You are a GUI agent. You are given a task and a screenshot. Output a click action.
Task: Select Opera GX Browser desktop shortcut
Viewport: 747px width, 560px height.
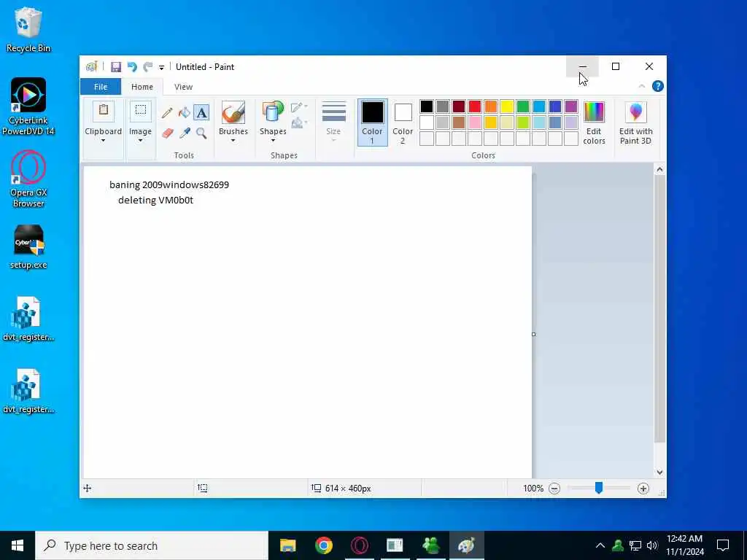[28, 179]
